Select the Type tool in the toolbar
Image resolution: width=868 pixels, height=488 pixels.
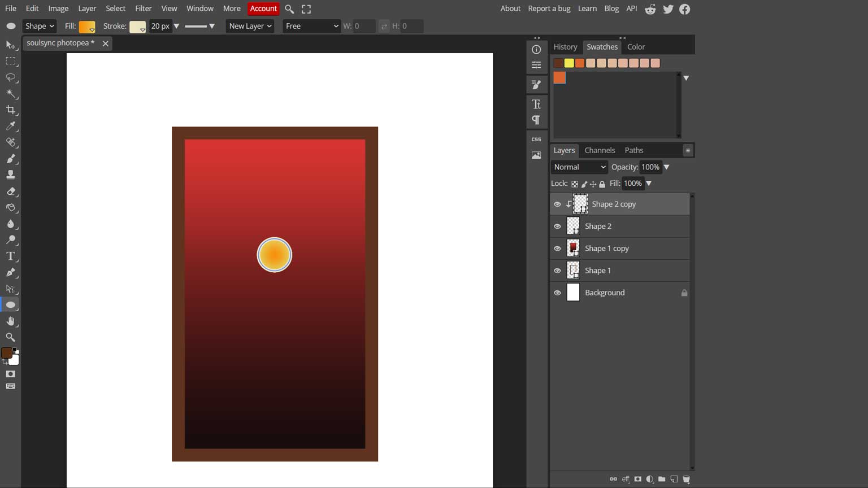11,256
